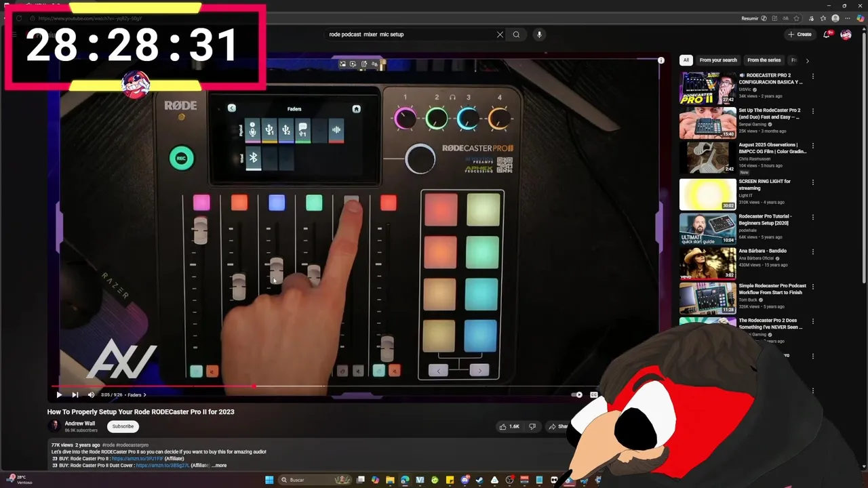Dislike the video
Screen dimensions: 868x488
click(x=532, y=426)
